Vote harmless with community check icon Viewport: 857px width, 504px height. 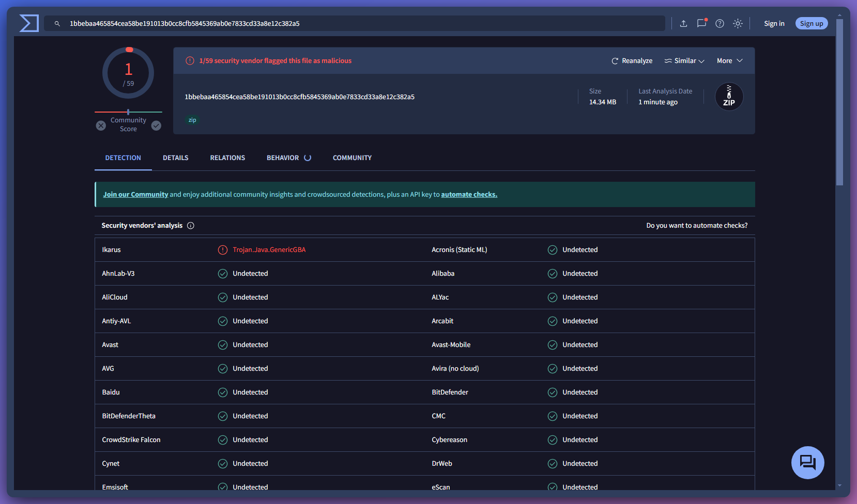tap(156, 125)
